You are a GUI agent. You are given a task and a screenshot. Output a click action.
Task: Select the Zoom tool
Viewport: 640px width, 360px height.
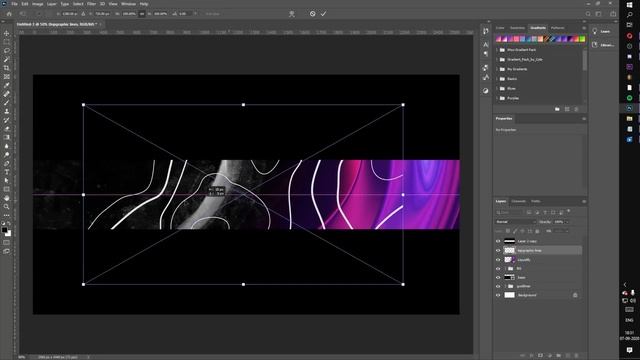[x=7, y=207]
